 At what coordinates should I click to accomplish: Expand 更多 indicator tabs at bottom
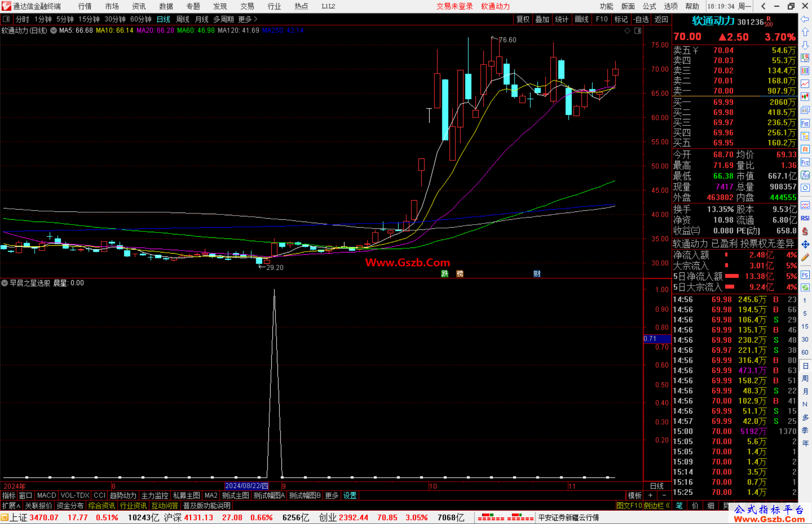pyautogui.click(x=332, y=495)
